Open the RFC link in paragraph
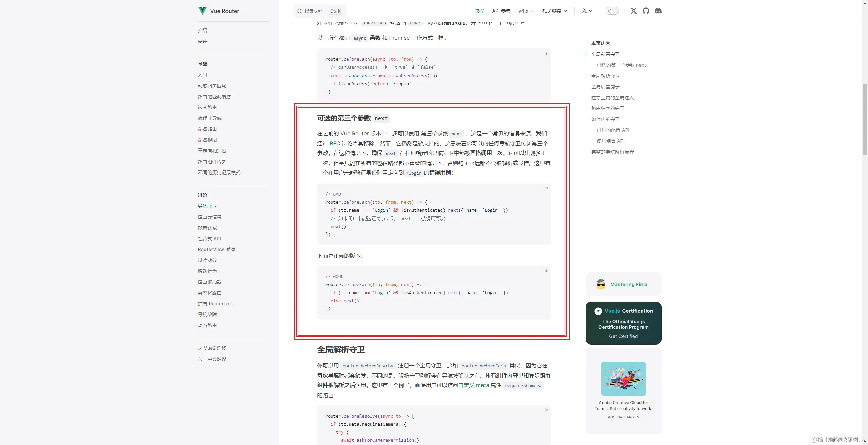The height and width of the screenshot is (445, 868). 334,143
